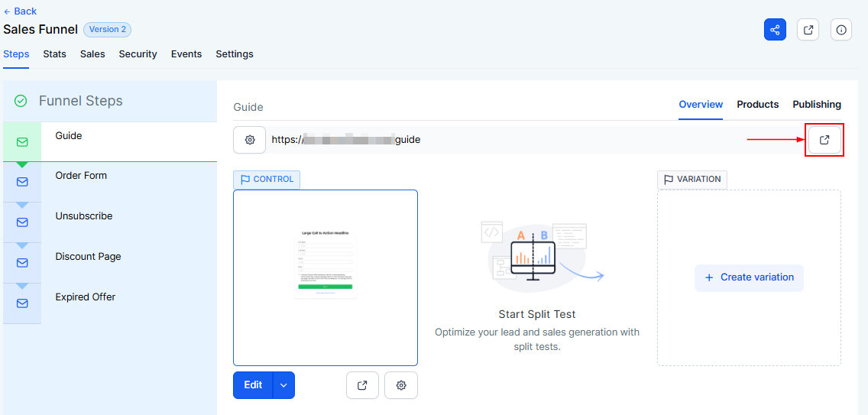Open Guide URL in new tab icon
The width and height of the screenshot is (868, 415).
(x=824, y=140)
